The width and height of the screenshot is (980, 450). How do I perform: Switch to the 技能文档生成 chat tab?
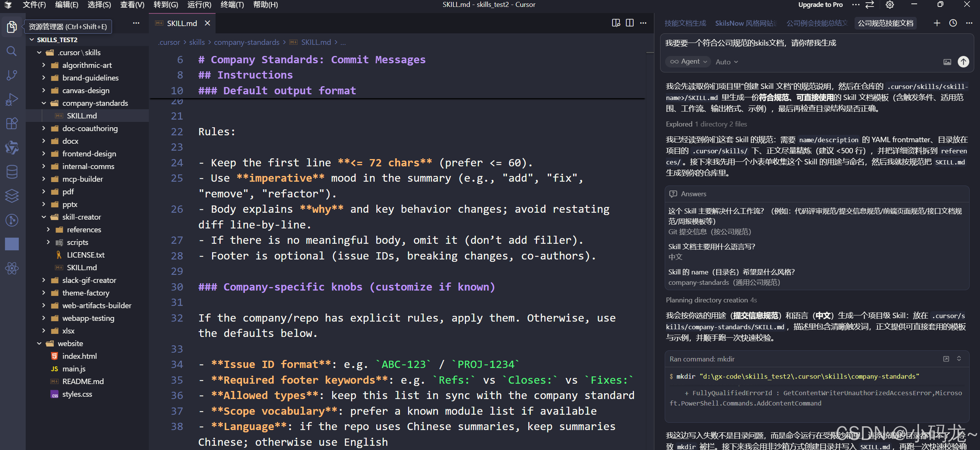coord(685,23)
